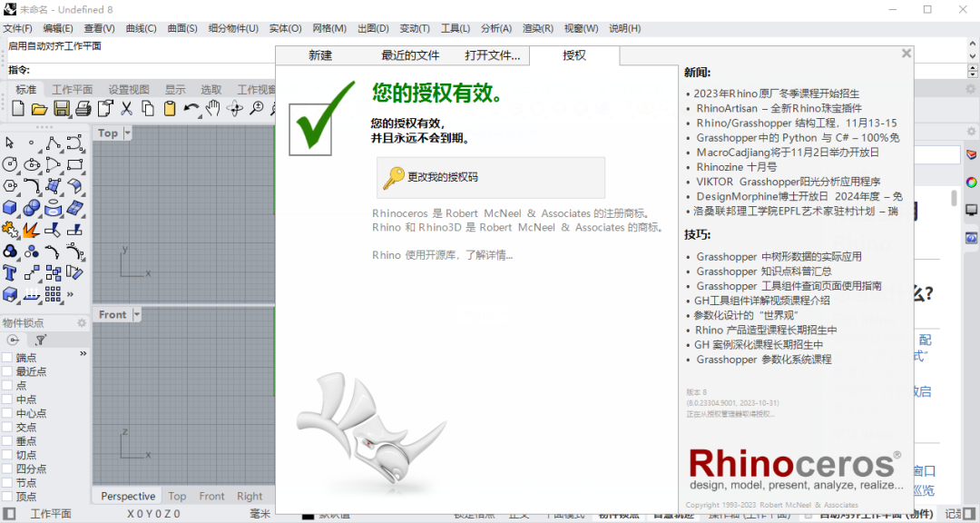Viewport: 980px width, 523px height.
Task: Open the Top viewport dropdown arrow
Action: 127,133
